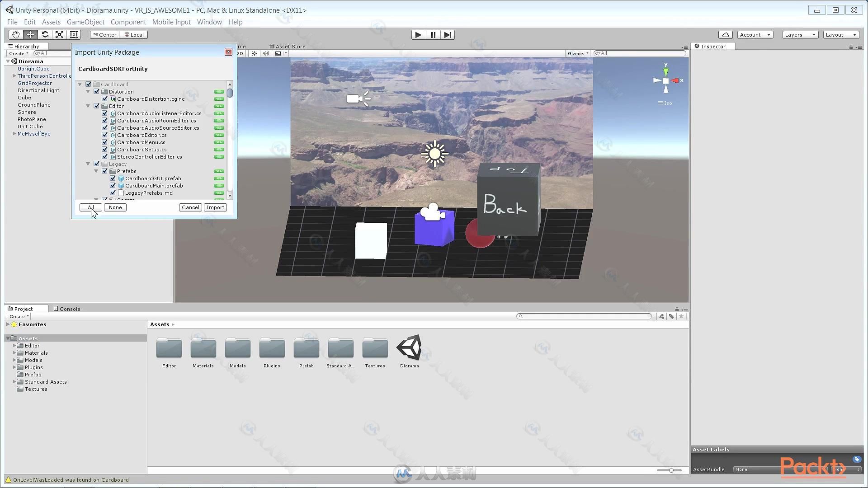868x488 pixels.
Task: Click search by type icon in Project
Action: pos(662,316)
